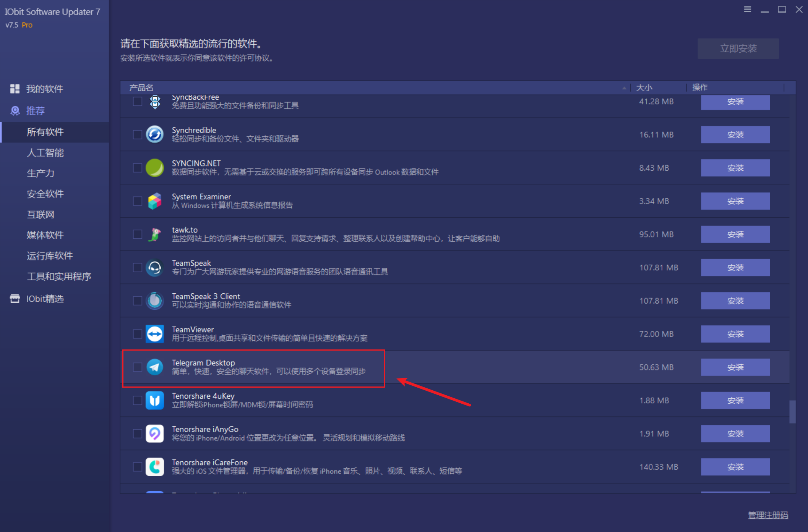Install System Examiner with 安装 button
808x532 pixels.
coord(735,201)
